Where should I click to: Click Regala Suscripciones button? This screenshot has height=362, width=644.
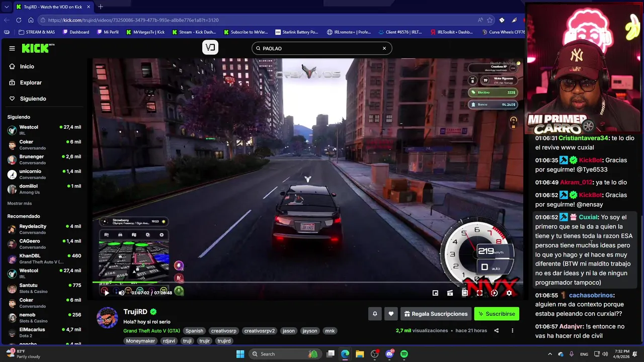(x=436, y=314)
